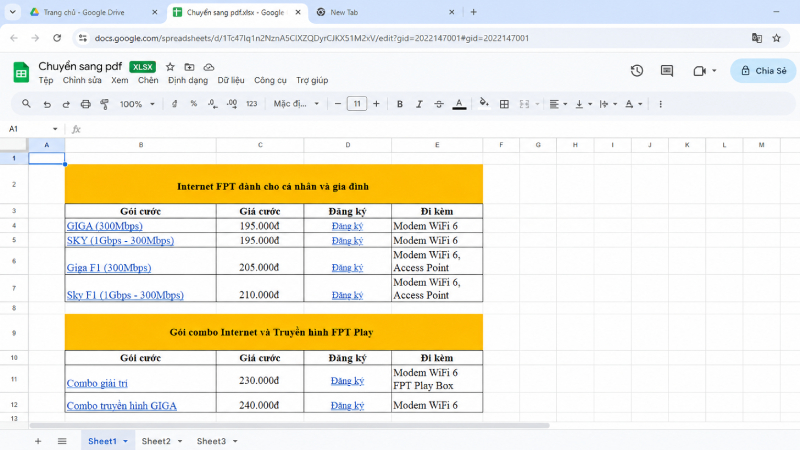
Task: Expand the merge cells options arrow
Action: (x=537, y=104)
